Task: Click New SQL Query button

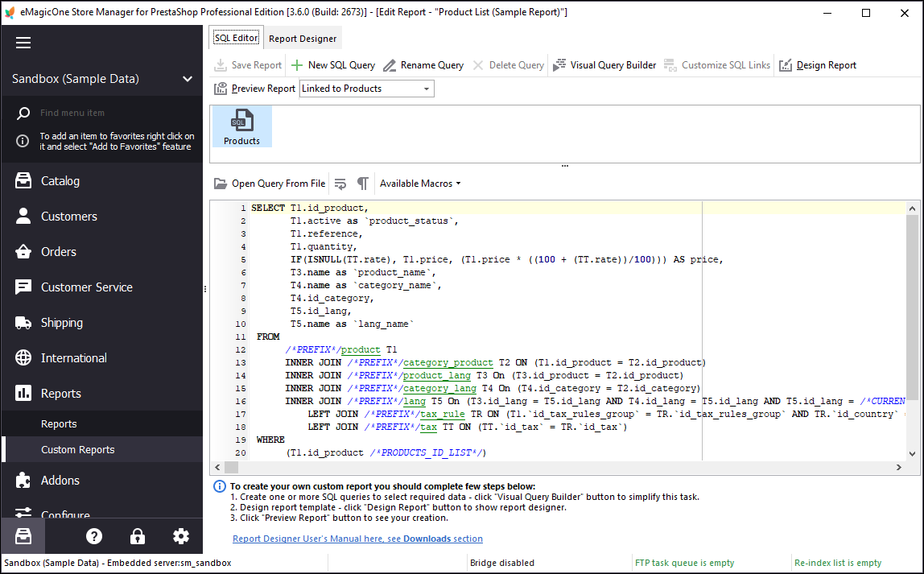Action: [333, 65]
